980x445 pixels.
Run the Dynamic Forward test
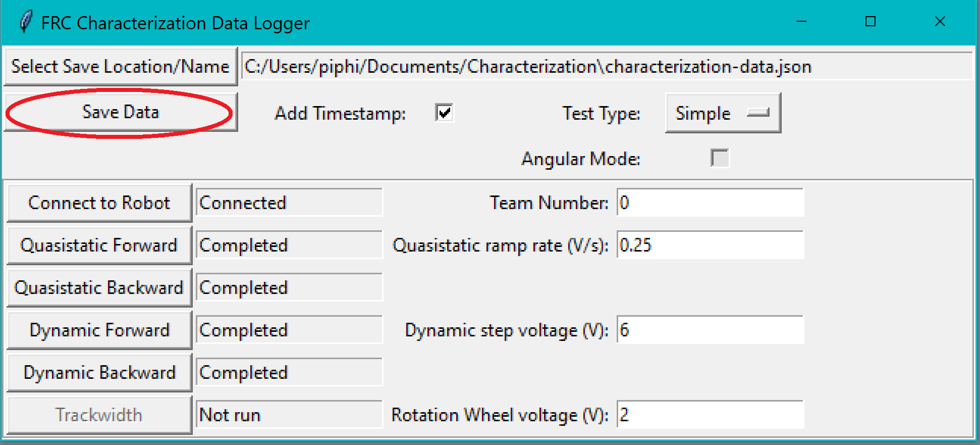tap(99, 330)
